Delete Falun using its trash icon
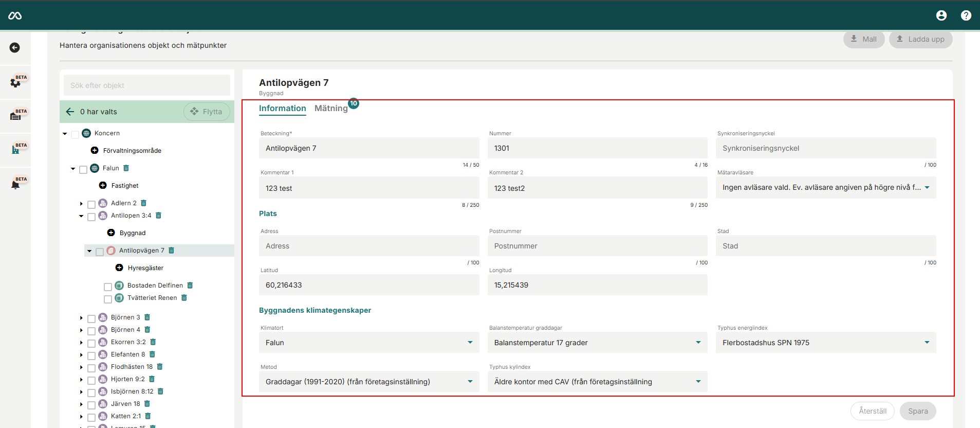 point(126,168)
